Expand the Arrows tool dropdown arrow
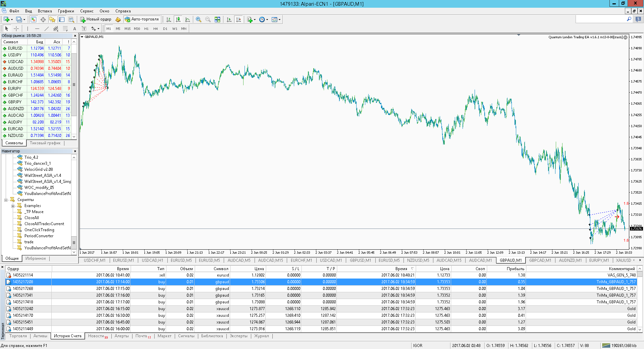The width and height of the screenshot is (644, 349). [98, 29]
